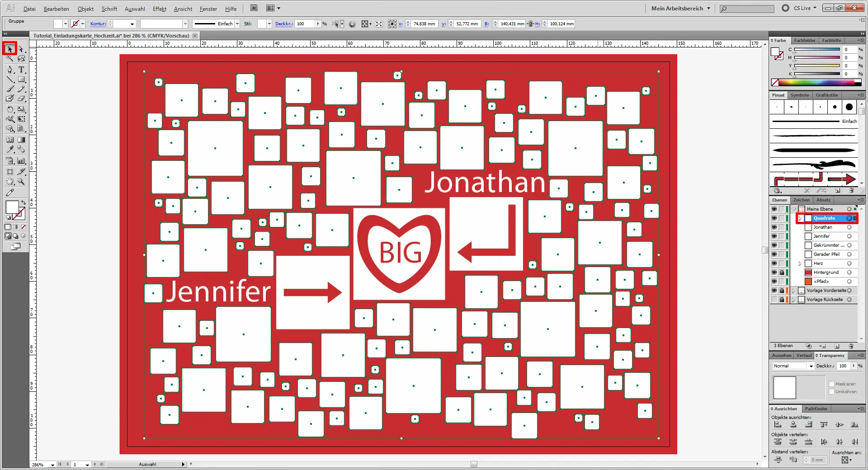868x470 pixels.
Task: Unlock the Vorlage Rückseite layer
Action: coord(782,300)
